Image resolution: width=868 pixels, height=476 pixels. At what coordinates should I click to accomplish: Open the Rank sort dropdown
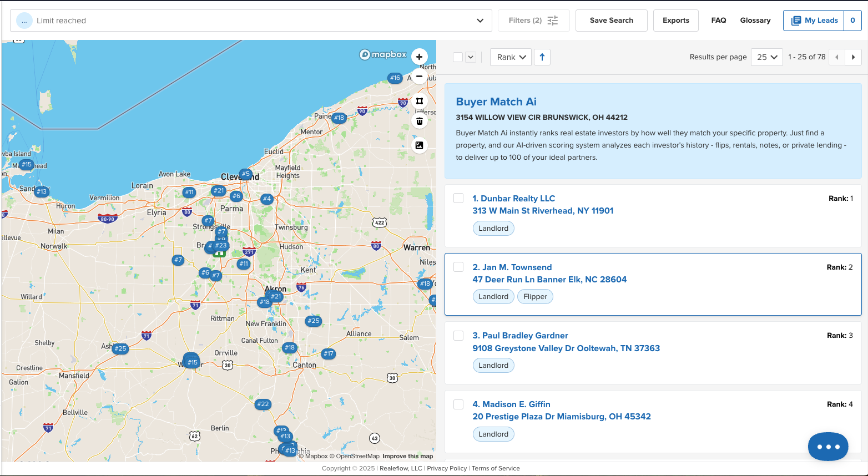click(x=511, y=57)
